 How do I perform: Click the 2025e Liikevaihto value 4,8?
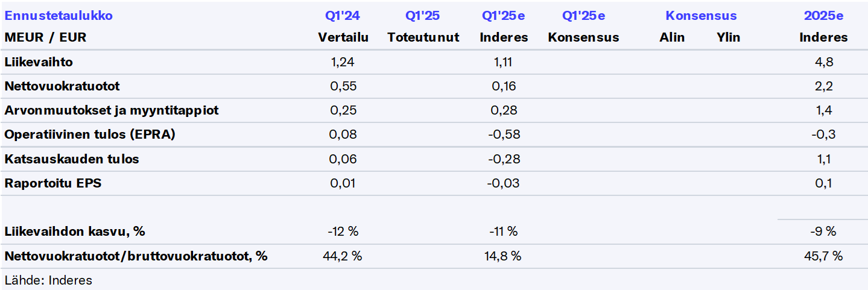coord(823,61)
